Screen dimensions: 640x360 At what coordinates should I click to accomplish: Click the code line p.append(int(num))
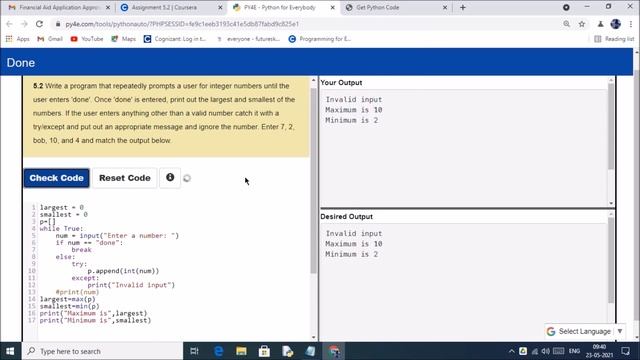(x=123, y=271)
